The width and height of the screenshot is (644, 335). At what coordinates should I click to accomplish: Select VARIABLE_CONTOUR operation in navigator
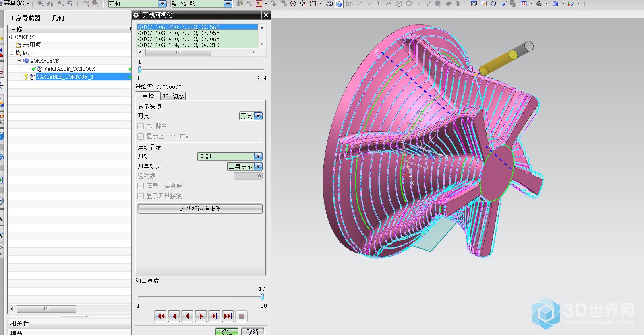(x=70, y=69)
